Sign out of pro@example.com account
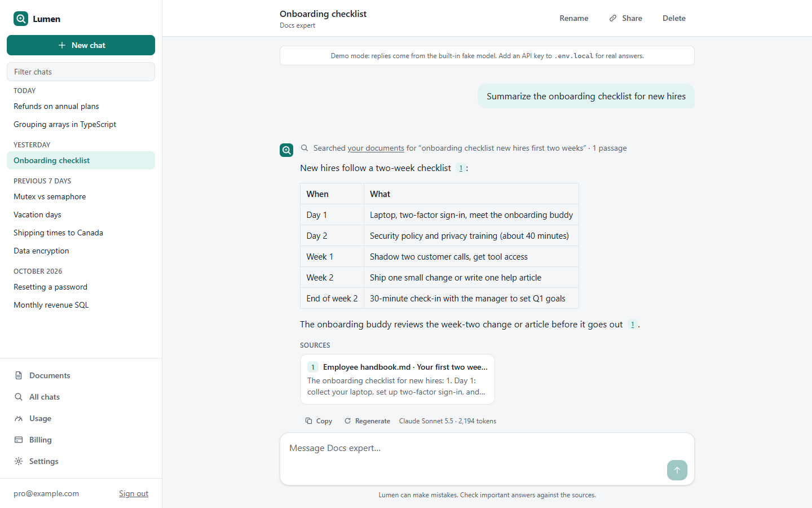 [134, 493]
